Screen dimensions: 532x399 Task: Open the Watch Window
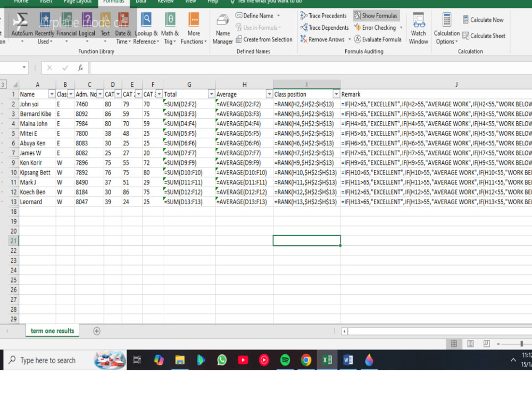coord(418,29)
